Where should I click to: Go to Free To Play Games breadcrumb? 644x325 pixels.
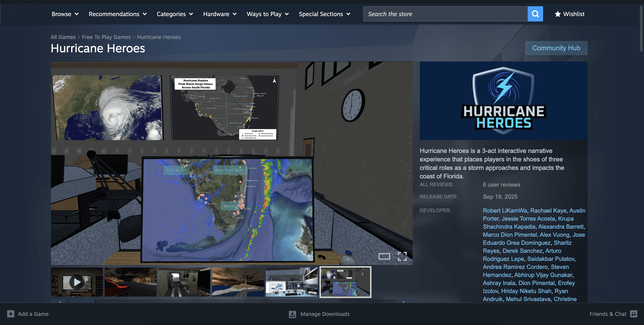click(106, 37)
